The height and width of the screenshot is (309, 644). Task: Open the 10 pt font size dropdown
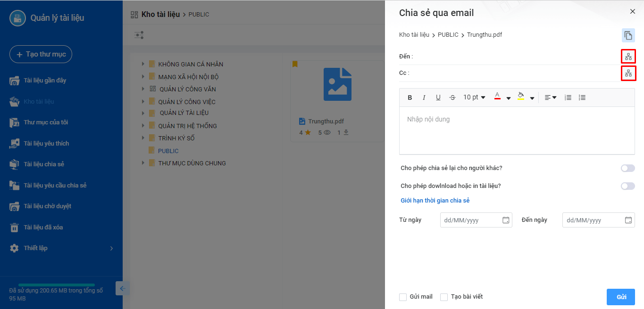pyautogui.click(x=474, y=98)
